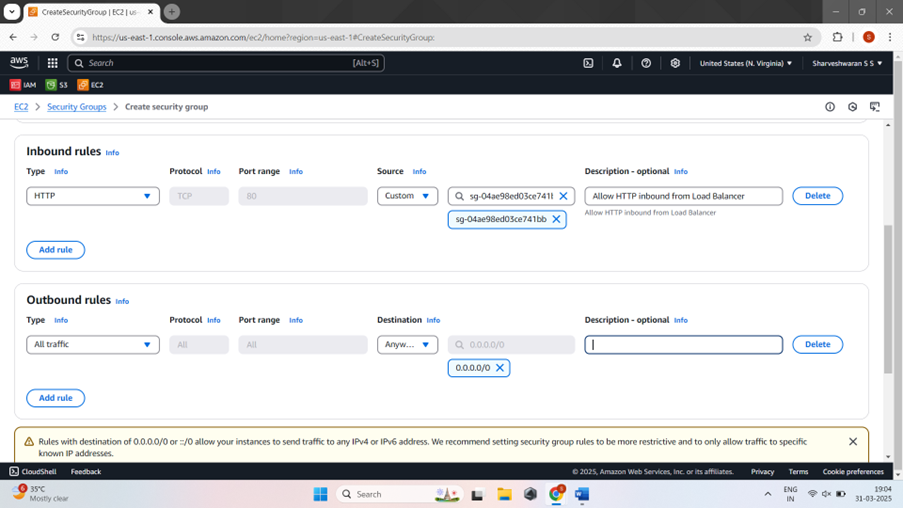Open the clock history icon near breadcrumb

pyautogui.click(x=852, y=107)
